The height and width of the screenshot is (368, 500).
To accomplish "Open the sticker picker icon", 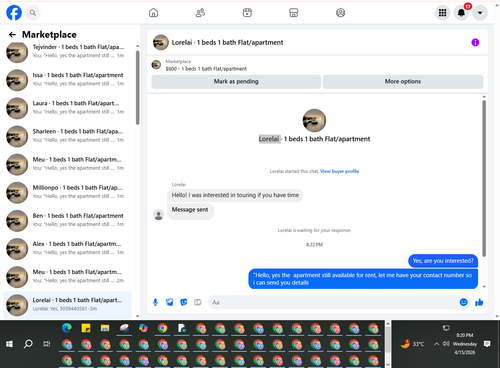I will click(x=184, y=302).
